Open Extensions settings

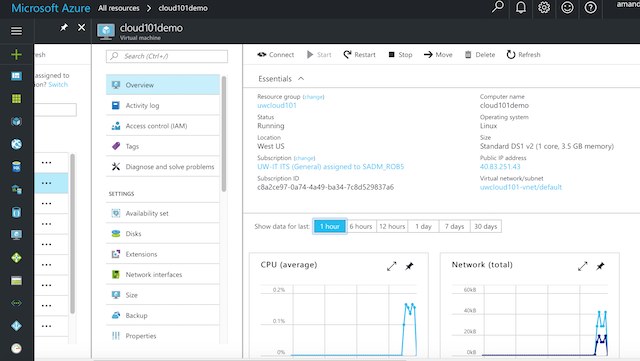pyautogui.click(x=162, y=254)
